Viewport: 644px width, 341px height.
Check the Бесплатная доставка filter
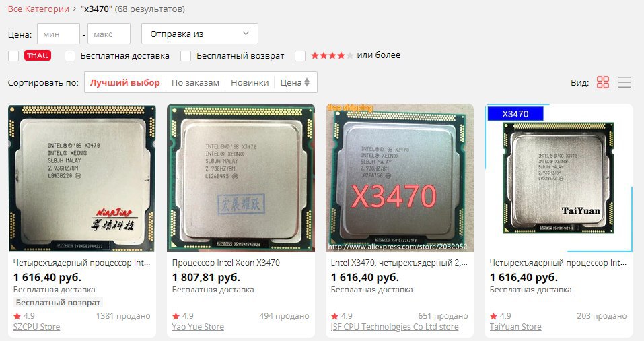70,56
